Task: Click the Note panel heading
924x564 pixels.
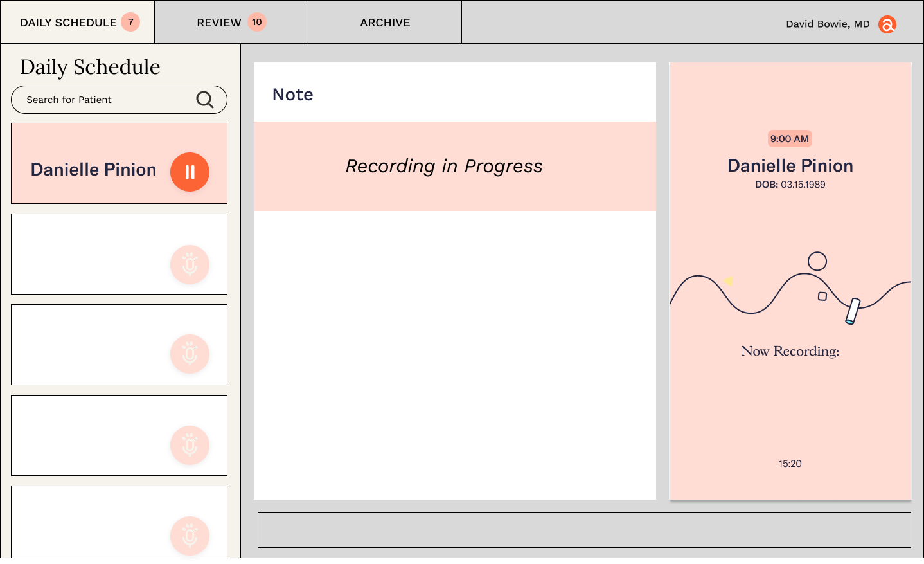Action: [x=292, y=94]
